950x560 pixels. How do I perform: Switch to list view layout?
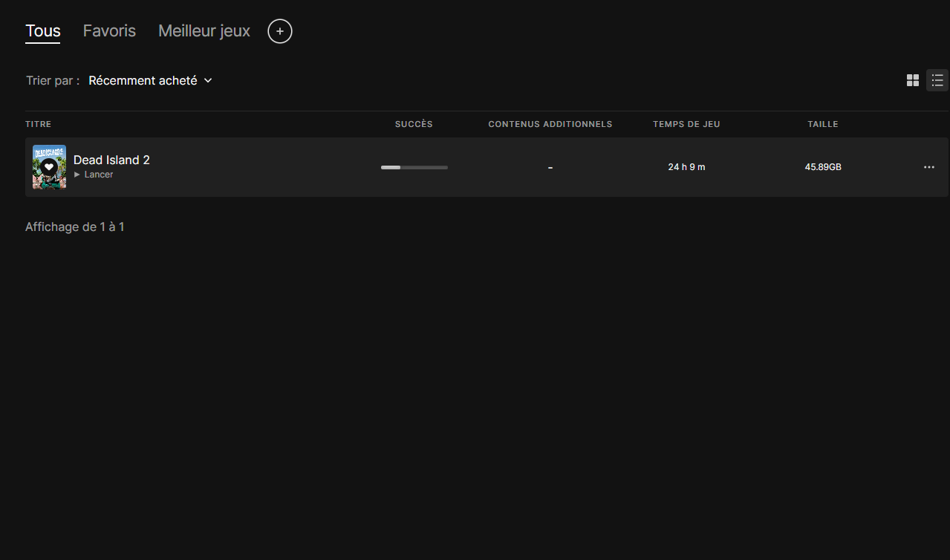[x=937, y=80]
